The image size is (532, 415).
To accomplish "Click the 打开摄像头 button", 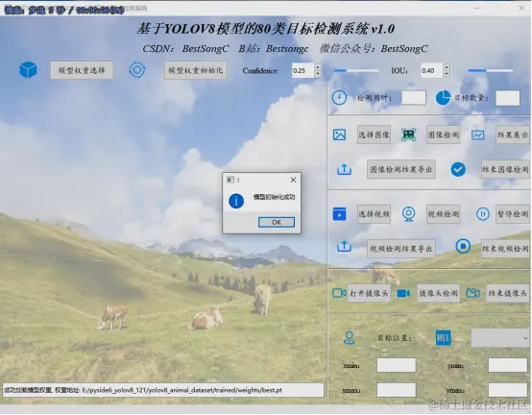I will [x=369, y=293].
